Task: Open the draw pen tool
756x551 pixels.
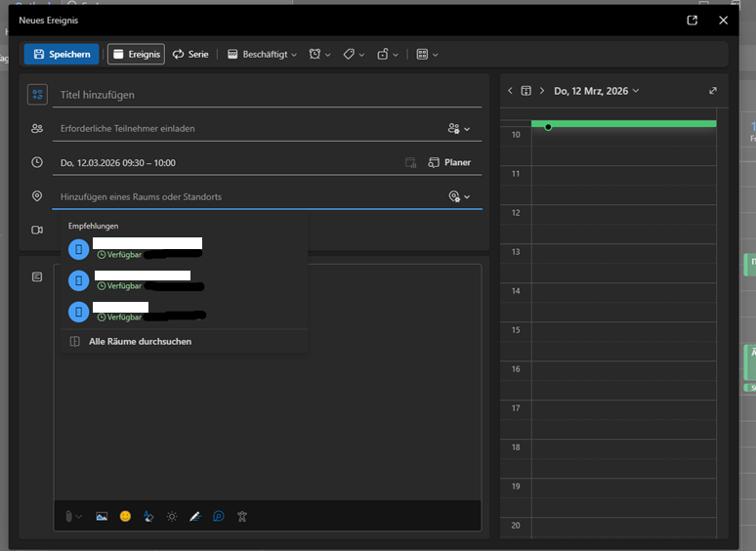Action: coord(195,517)
